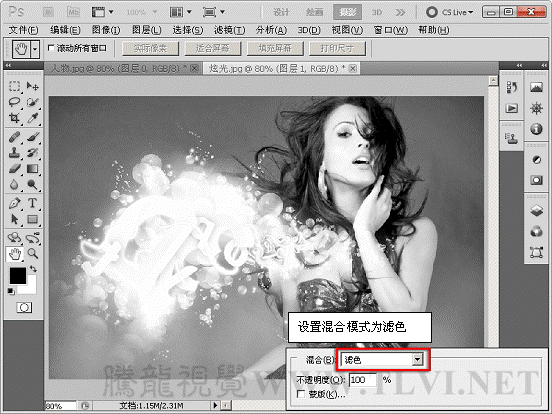Select the Horizontal Type tool

click(x=32, y=203)
